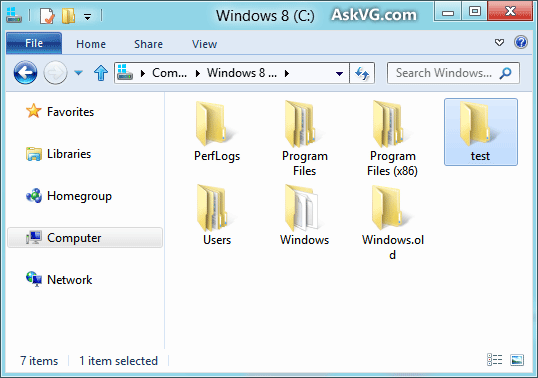Click the New Folder quick access icon
538x378 pixels.
68,16
